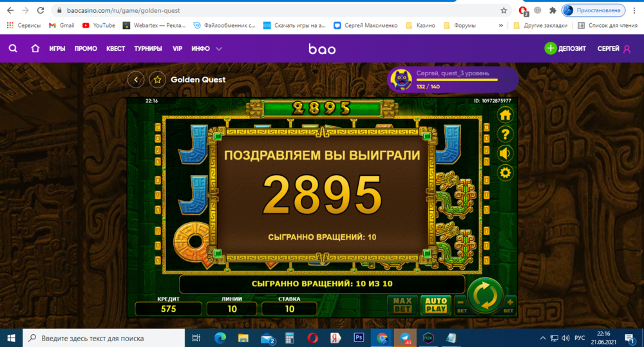Open the КВЕСТ menu item
This screenshot has width=644, height=347.
[115, 48]
